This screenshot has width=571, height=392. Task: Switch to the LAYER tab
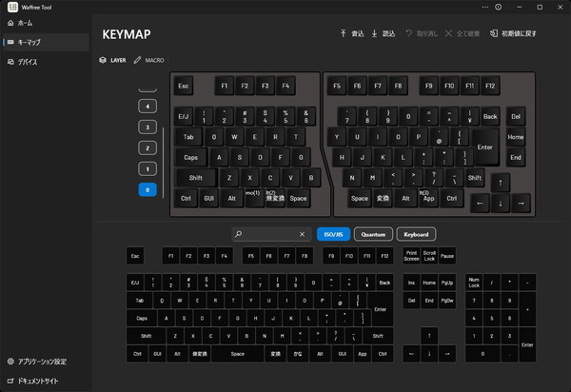(x=113, y=60)
